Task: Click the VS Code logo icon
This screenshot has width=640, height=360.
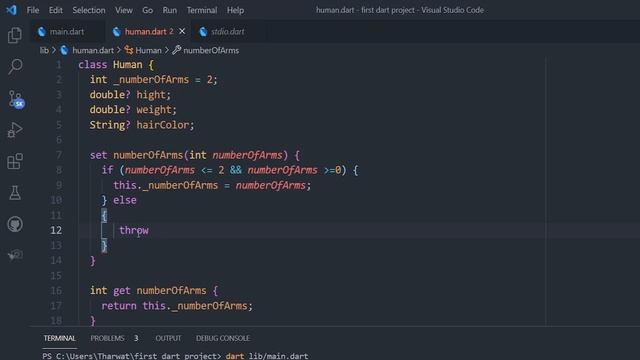Action: coord(11,10)
